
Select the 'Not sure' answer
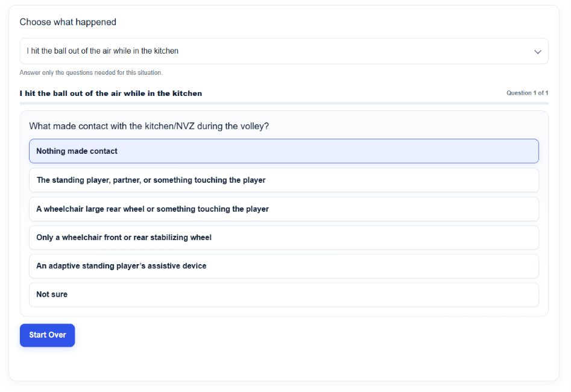pos(283,294)
